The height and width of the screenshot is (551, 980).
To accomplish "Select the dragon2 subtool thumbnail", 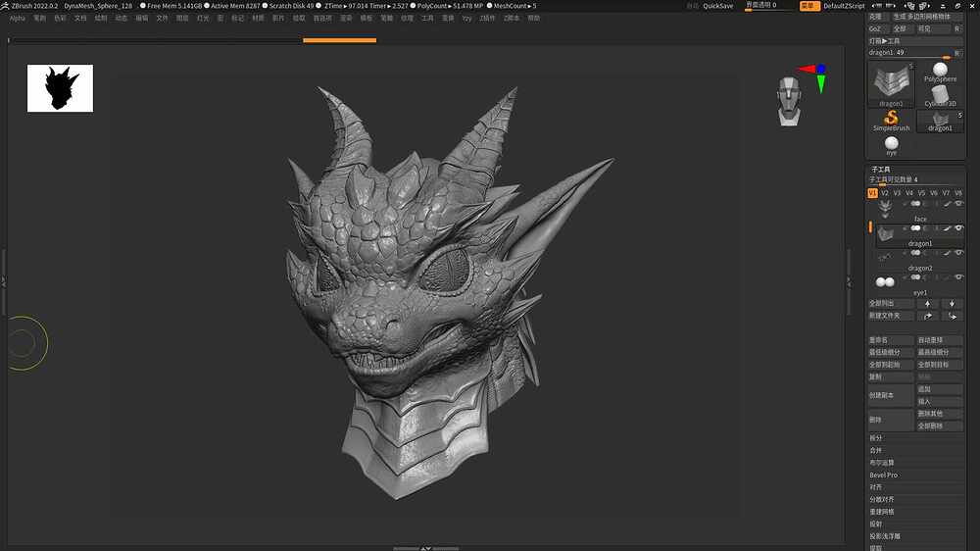I will click(885, 257).
